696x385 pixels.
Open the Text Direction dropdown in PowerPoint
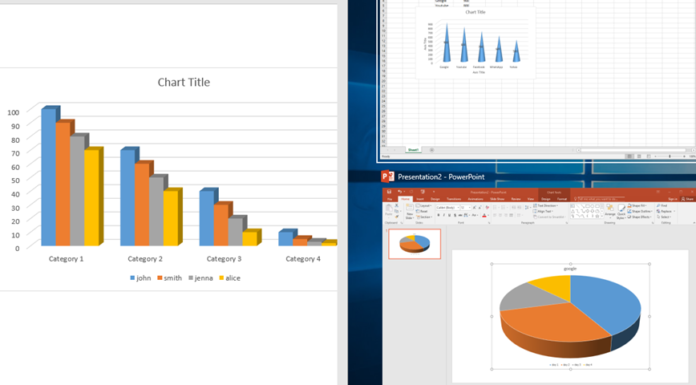(x=546, y=206)
